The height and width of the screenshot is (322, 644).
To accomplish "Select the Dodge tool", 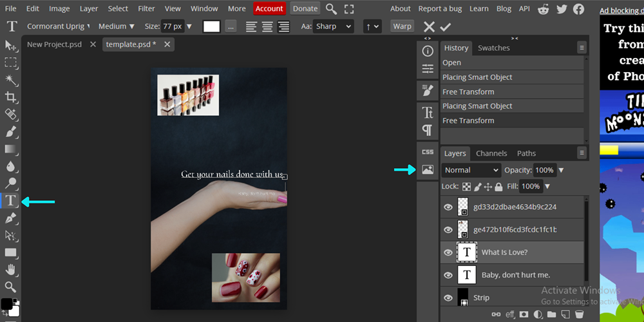I will [10, 183].
